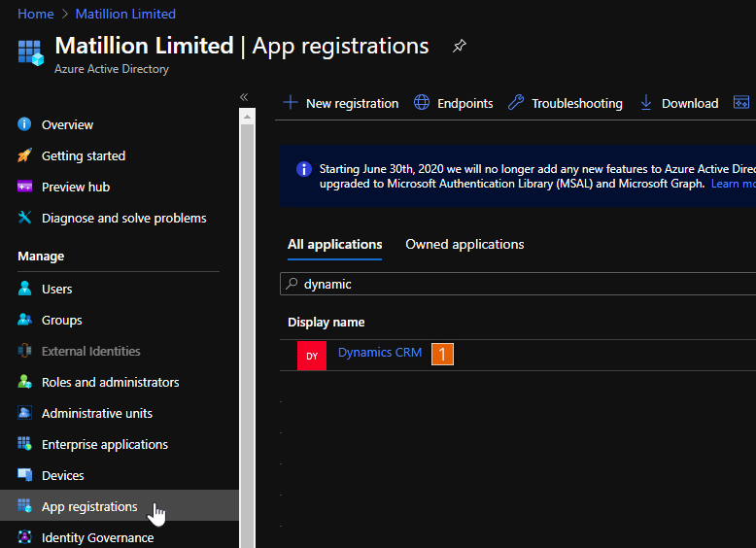Click the search magnifier icon
Image resolution: width=756 pixels, height=548 pixels.
pos(292,284)
